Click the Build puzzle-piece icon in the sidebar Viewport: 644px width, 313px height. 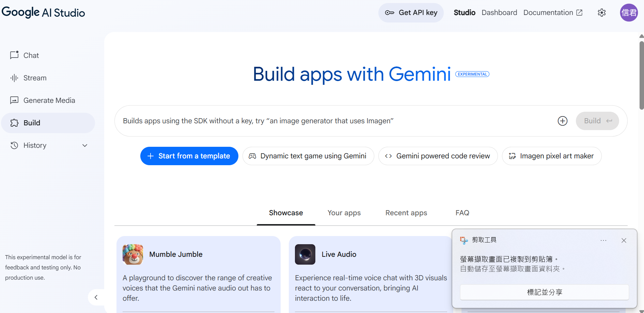tap(14, 123)
